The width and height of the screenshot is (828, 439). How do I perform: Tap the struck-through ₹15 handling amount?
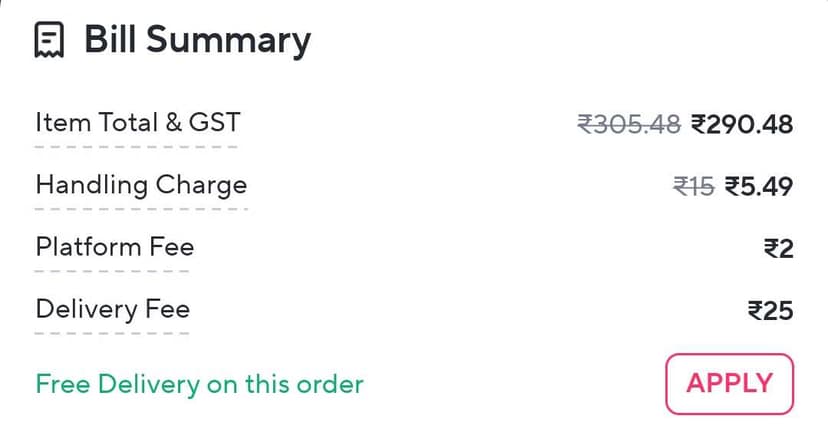click(693, 186)
